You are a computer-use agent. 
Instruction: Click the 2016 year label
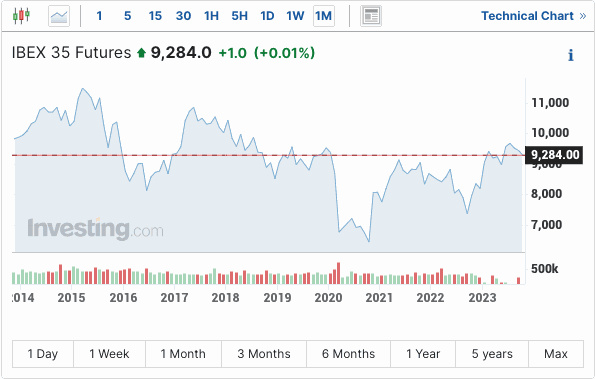123,298
